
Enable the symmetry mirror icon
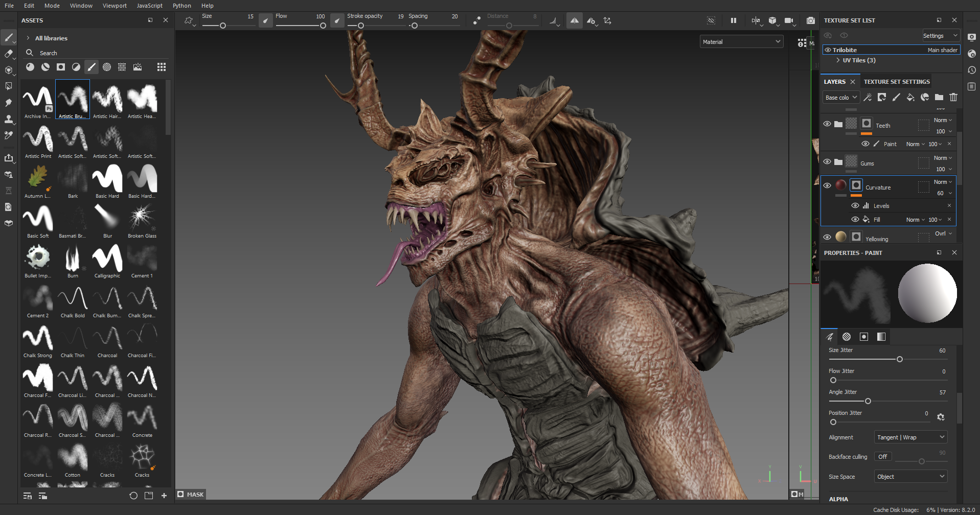575,21
